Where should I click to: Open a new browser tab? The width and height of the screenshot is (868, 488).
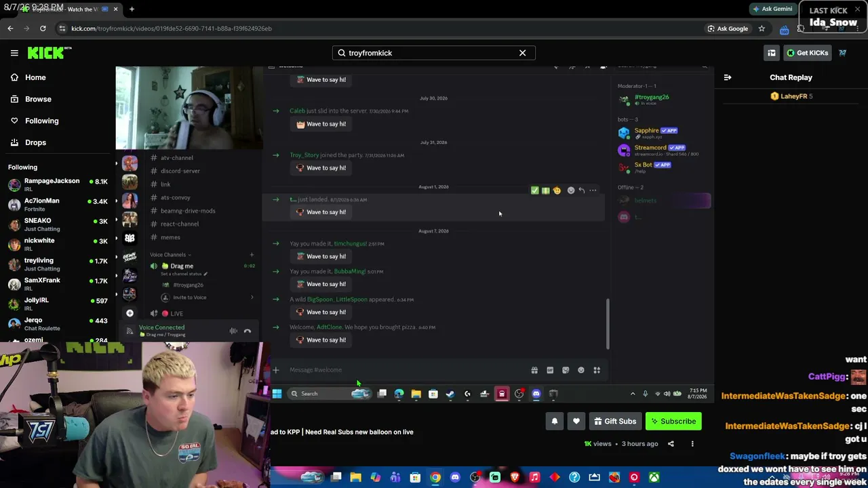pyautogui.click(x=132, y=9)
